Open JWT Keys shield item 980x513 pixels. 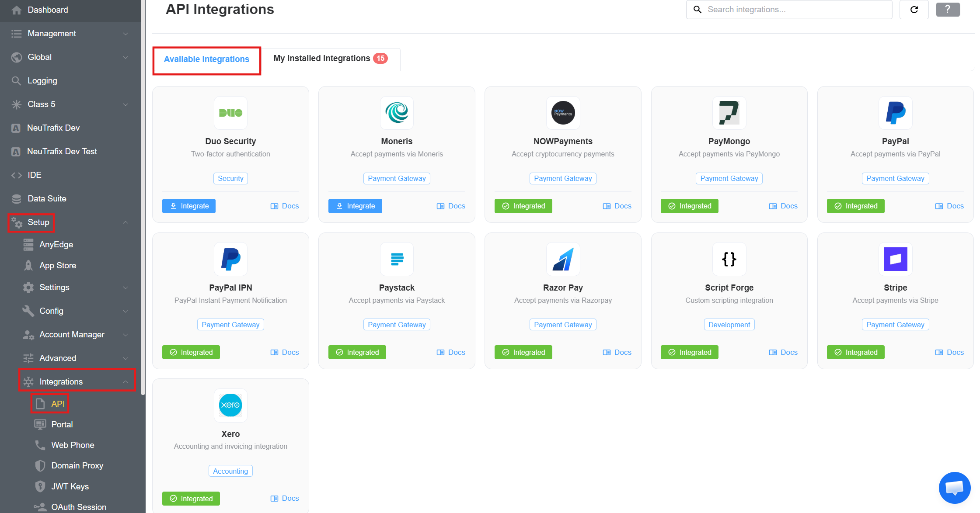point(70,486)
